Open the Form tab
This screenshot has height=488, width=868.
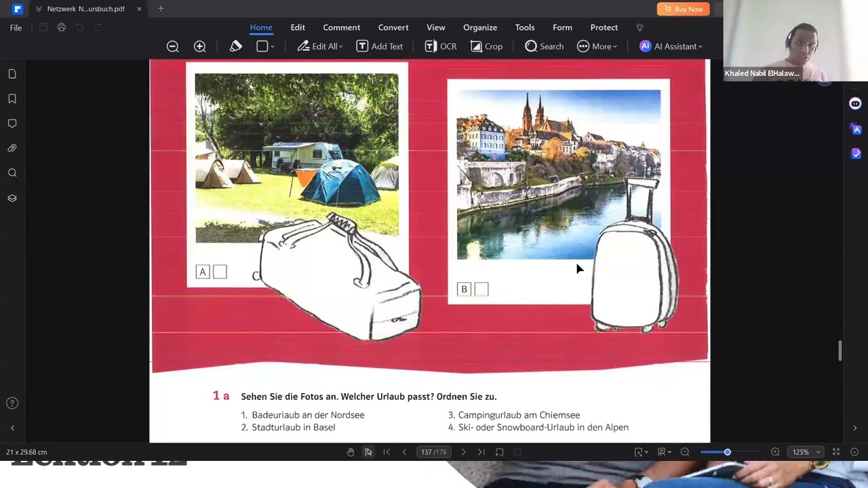[x=562, y=27]
